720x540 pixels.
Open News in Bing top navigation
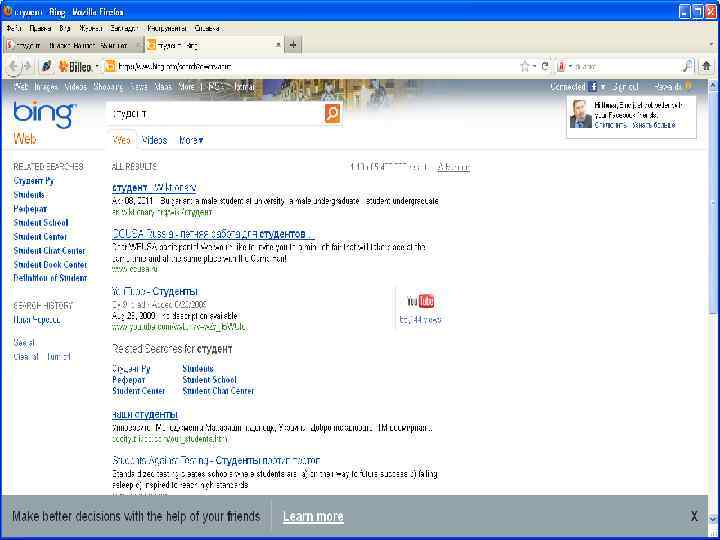click(x=138, y=86)
